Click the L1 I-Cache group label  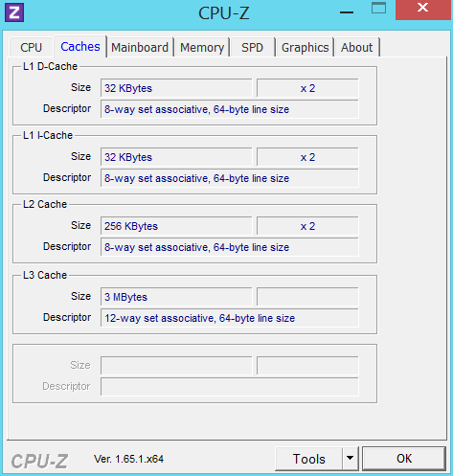pyautogui.click(x=48, y=135)
